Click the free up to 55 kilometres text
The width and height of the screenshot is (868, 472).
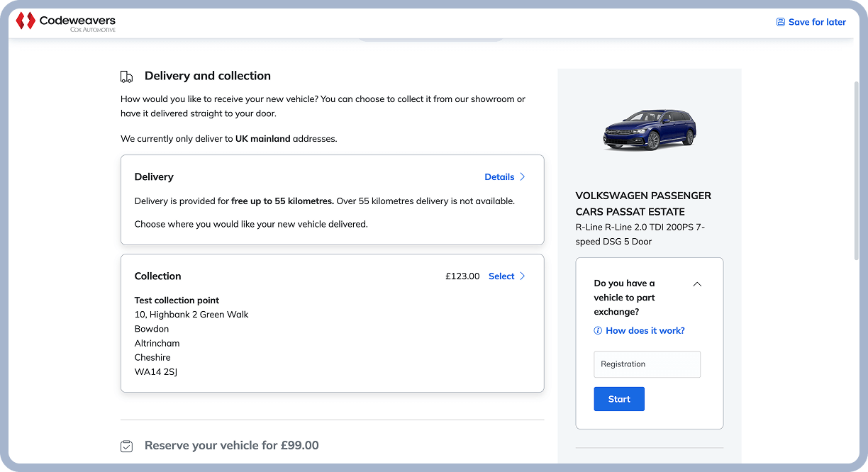pos(282,201)
